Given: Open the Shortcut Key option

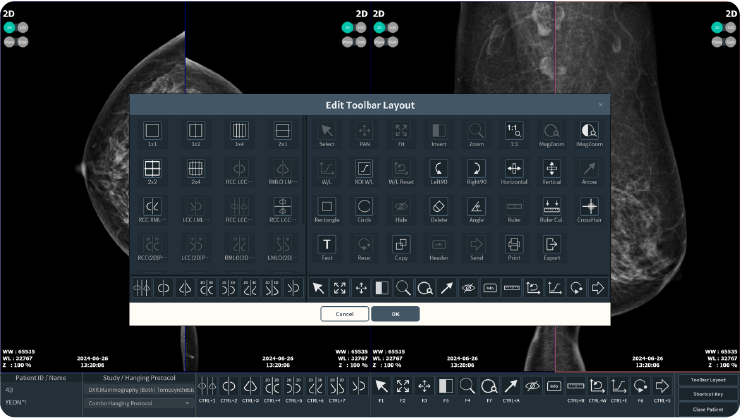Looking at the screenshot, I should 707,396.
